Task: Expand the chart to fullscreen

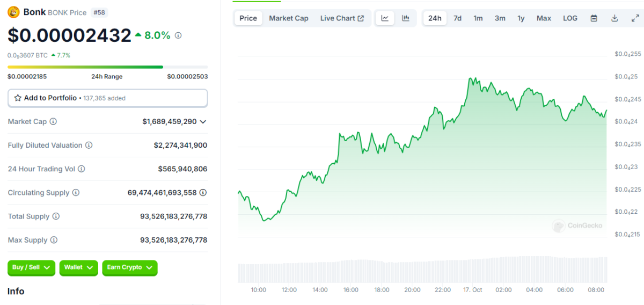Action: coord(635,18)
